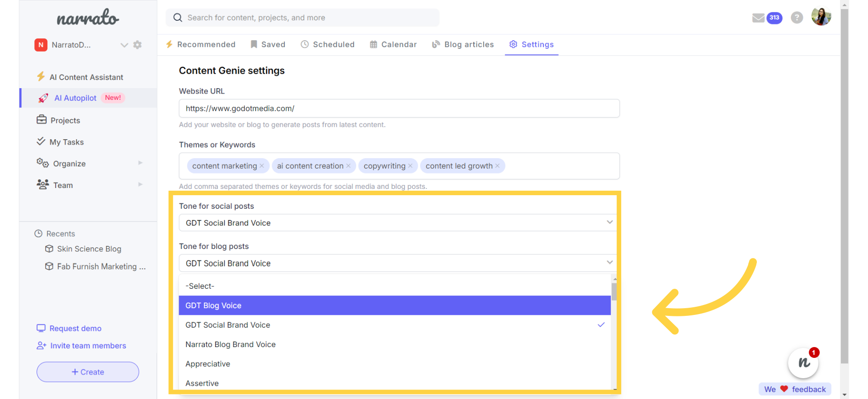Expand the NarratoD workspace chevron

[x=124, y=45]
